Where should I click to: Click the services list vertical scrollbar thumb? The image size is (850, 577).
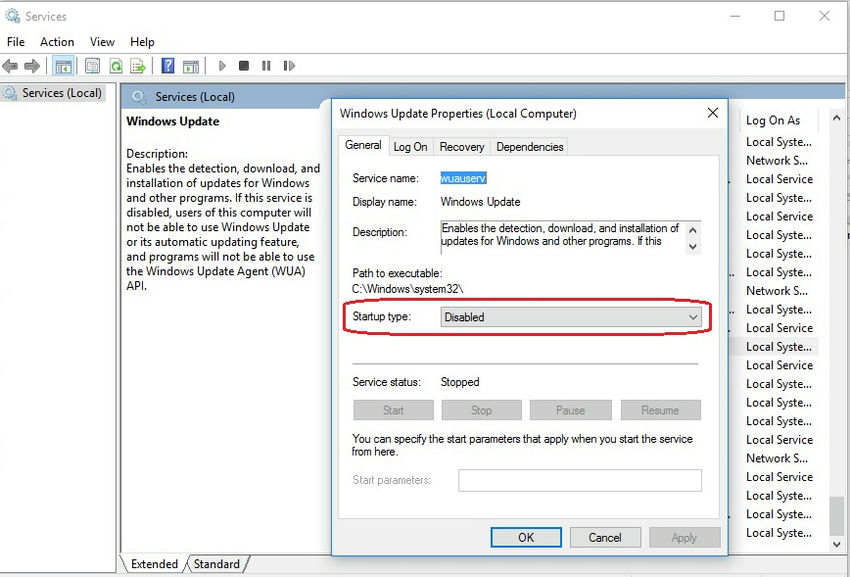point(836,515)
